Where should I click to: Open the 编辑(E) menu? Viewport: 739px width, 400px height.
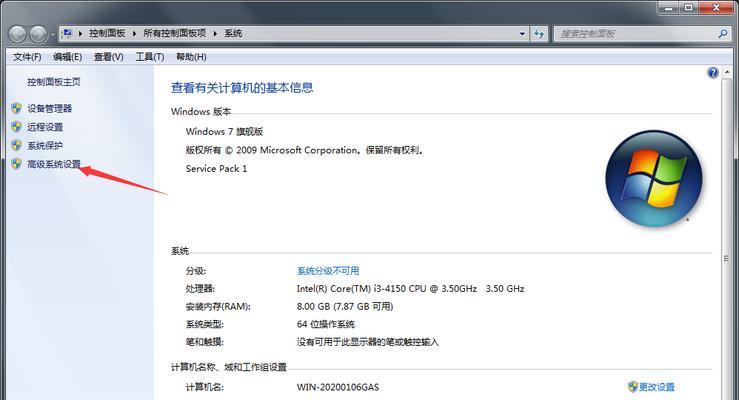[x=67, y=57]
